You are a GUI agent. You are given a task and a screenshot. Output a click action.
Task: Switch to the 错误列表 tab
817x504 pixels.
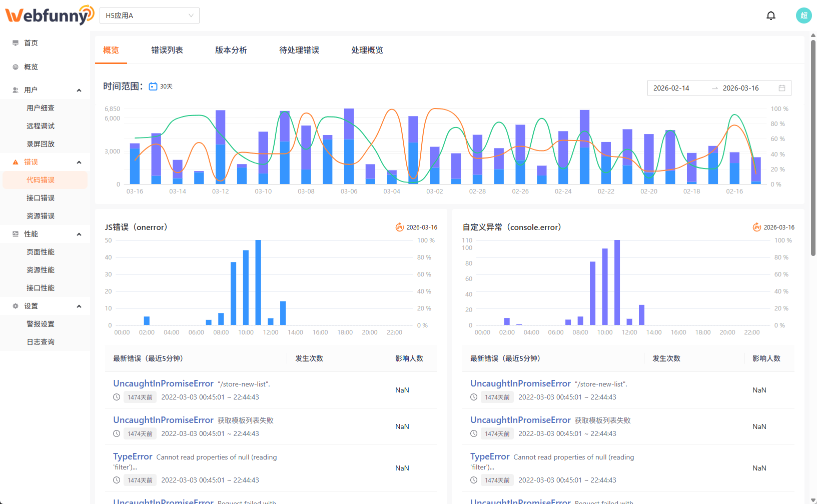(x=167, y=50)
